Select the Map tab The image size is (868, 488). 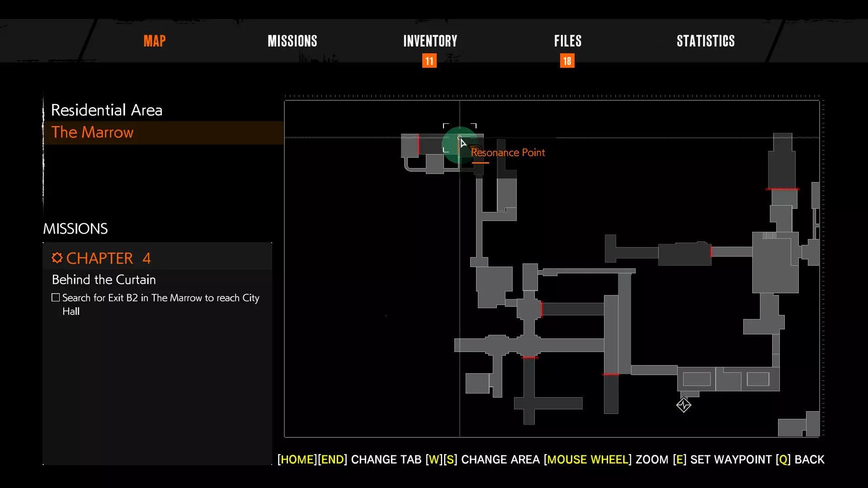(155, 41)
